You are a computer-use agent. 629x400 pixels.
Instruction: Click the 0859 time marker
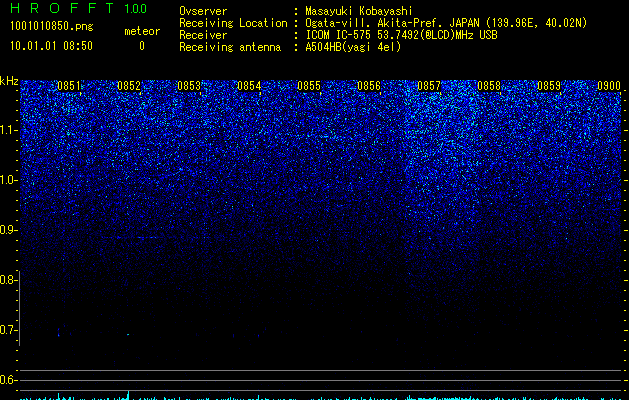coord(549,86)
